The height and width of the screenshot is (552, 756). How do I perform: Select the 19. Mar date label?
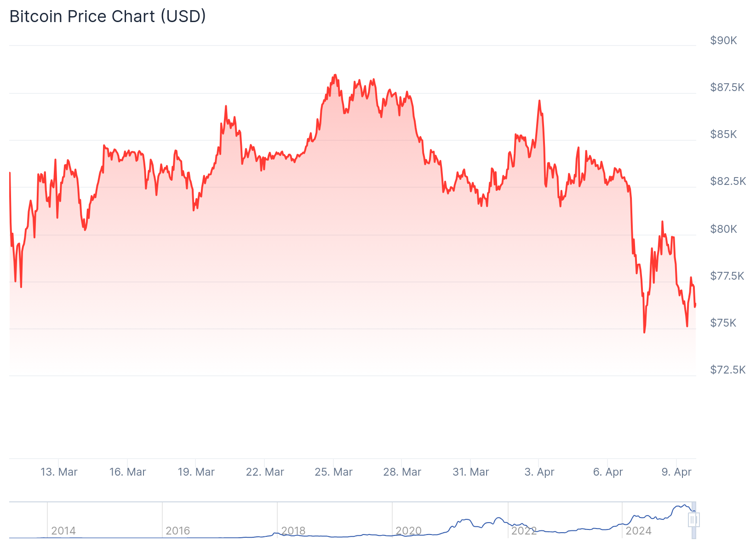pos(196,472)
